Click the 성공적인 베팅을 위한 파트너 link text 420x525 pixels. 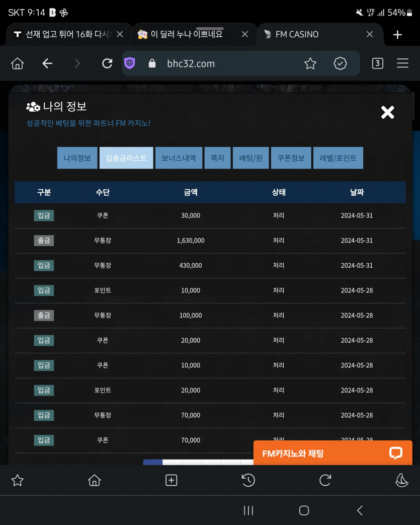pyautogui.click(x=89, y=123)
